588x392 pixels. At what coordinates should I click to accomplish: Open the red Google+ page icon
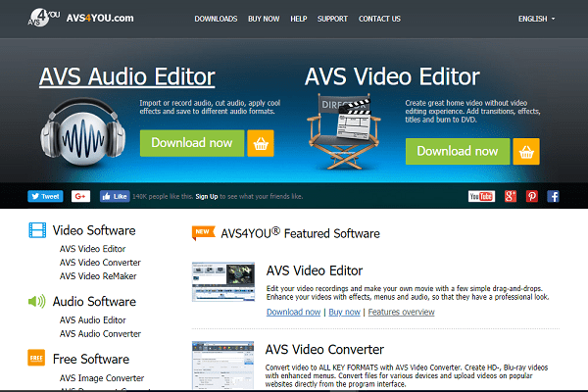coord(511,196)
